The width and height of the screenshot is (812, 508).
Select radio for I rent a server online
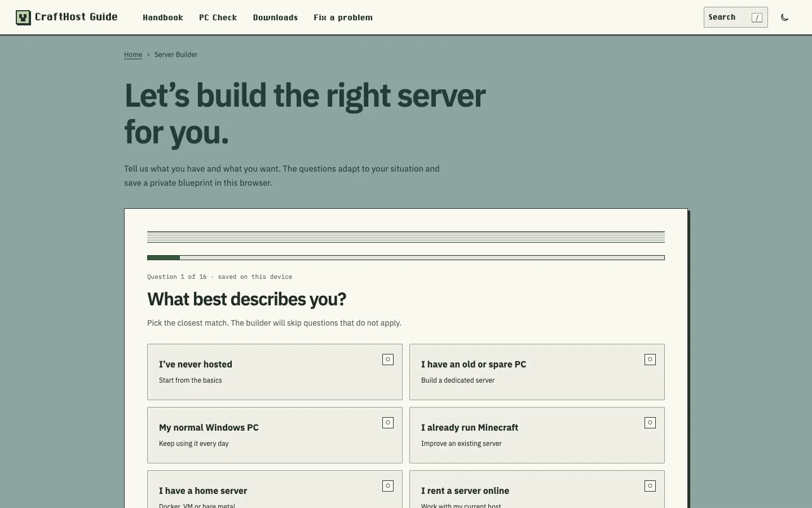click(650, 486)
